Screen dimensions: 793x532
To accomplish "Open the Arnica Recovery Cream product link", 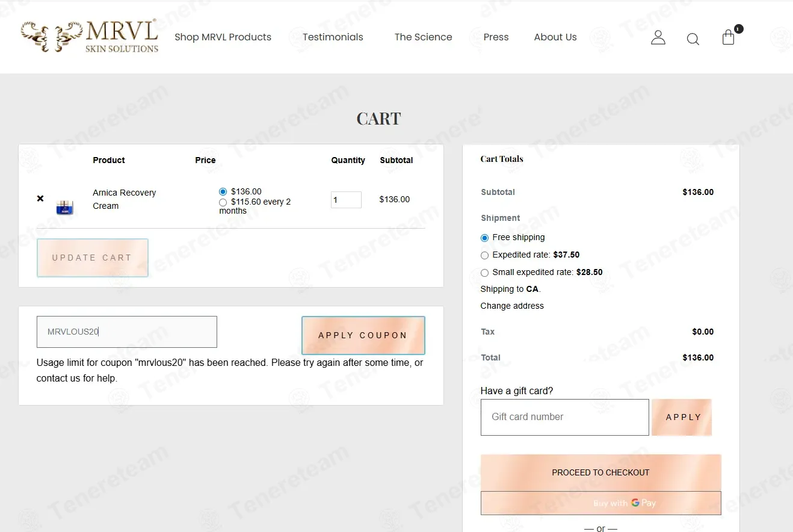I will point(124,199).
